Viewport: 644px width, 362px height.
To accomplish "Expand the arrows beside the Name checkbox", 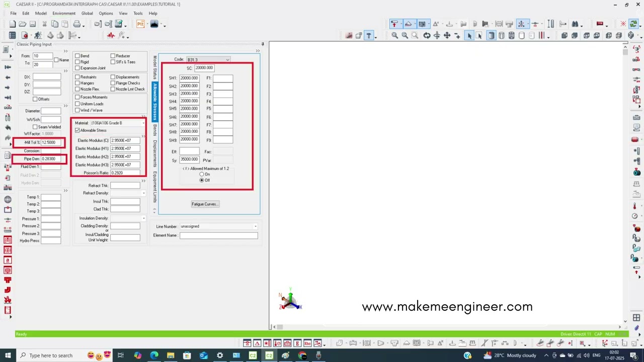I will pyautogui.click(x=65, y=51).
